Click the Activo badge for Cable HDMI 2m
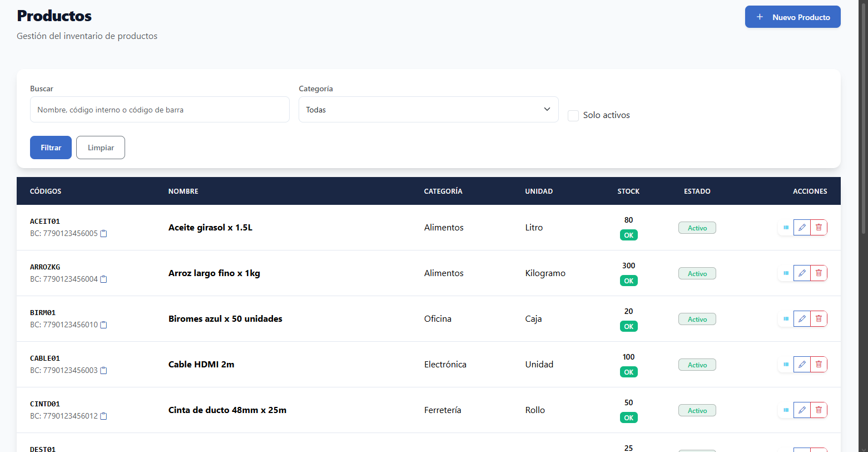Image resolution: width=868 pixels, height=452 pixels. 697,365
